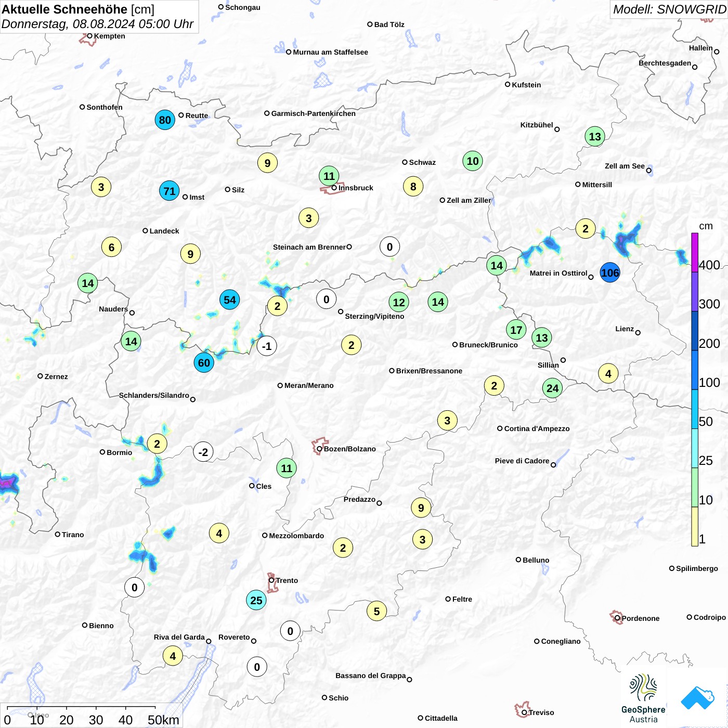Click the 54 cm snow depth marker
The image size is (728, 728).
229,300
